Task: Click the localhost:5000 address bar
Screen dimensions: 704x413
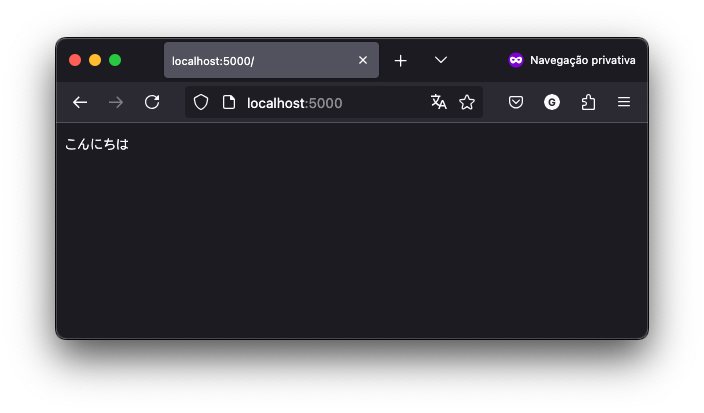Action: click(x=330, y=102)
